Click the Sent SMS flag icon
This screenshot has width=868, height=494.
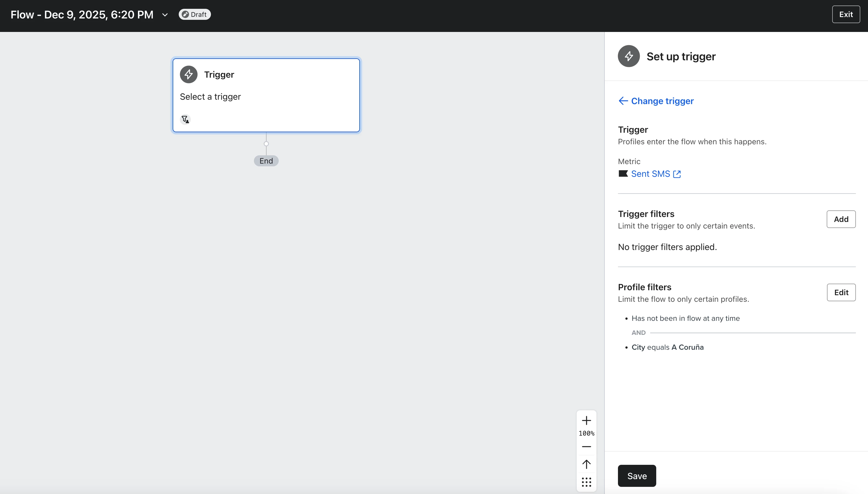click(x=623, y=174)
